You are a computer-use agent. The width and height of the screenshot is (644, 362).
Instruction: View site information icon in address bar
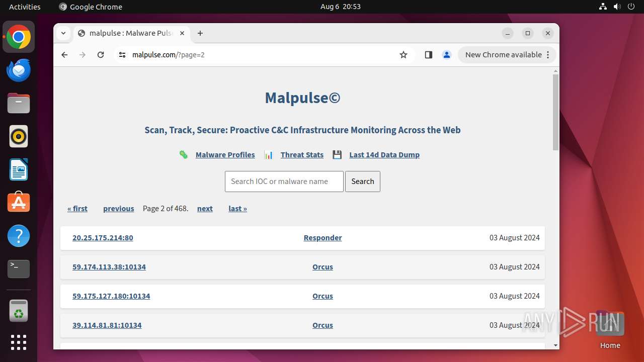pos(122,55)
